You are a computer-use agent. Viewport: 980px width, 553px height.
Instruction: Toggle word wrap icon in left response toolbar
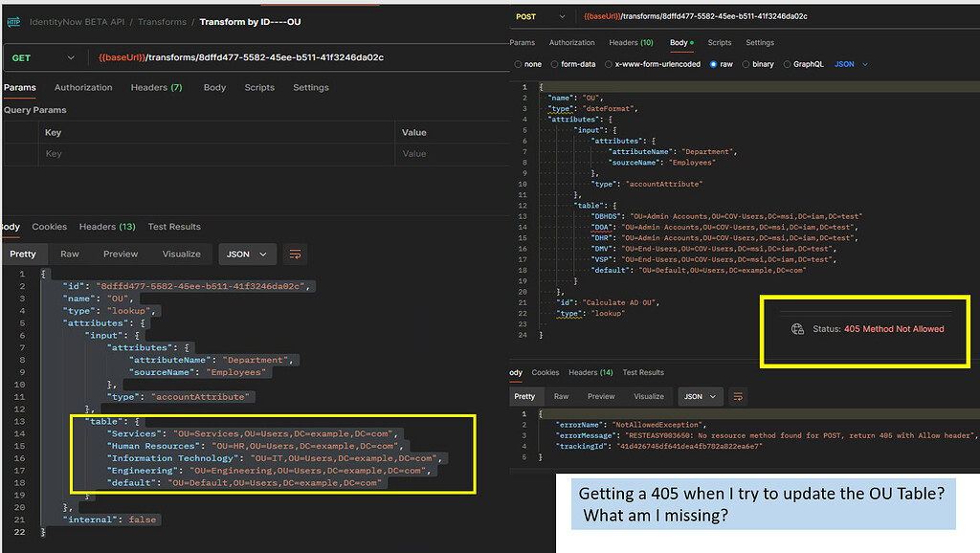pyautogui.click(x=295, y=254)
